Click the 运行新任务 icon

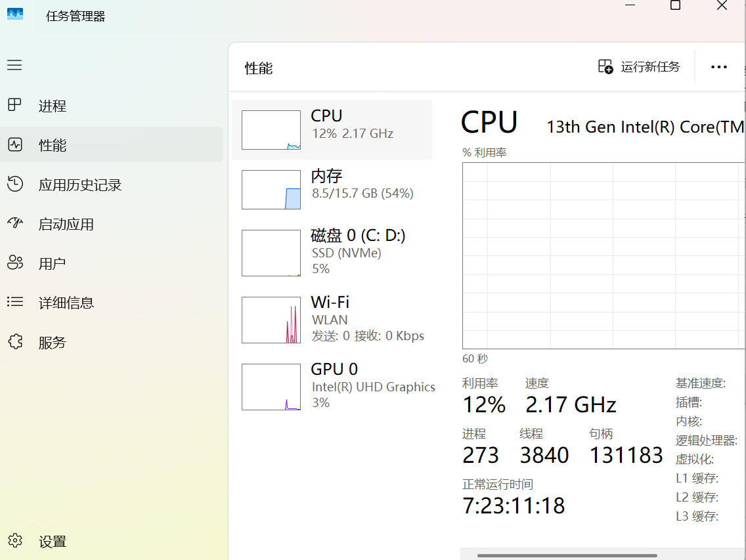coord(605,66)
